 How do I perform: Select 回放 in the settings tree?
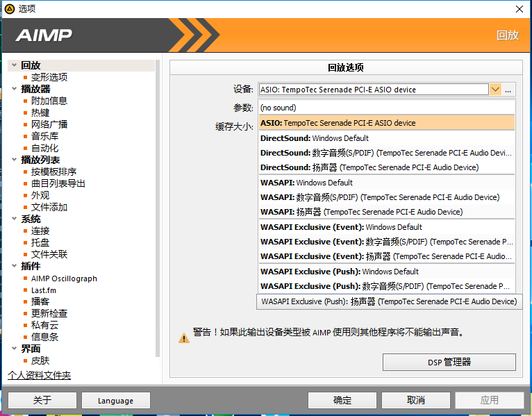point(31,65)
